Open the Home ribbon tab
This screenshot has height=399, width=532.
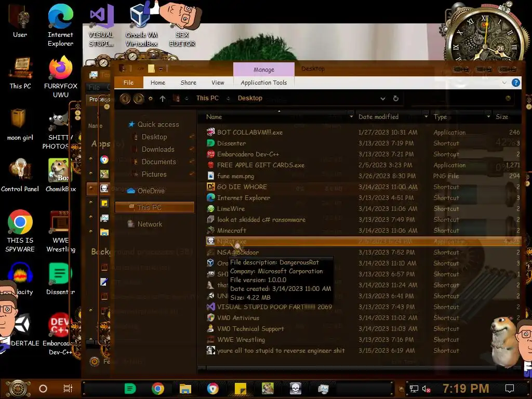[x=158, y=83]
